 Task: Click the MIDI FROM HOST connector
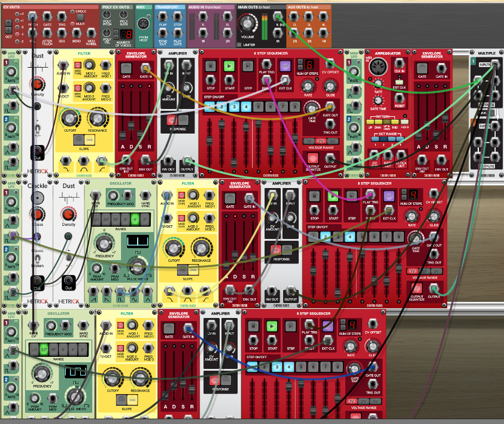(143, 24)
